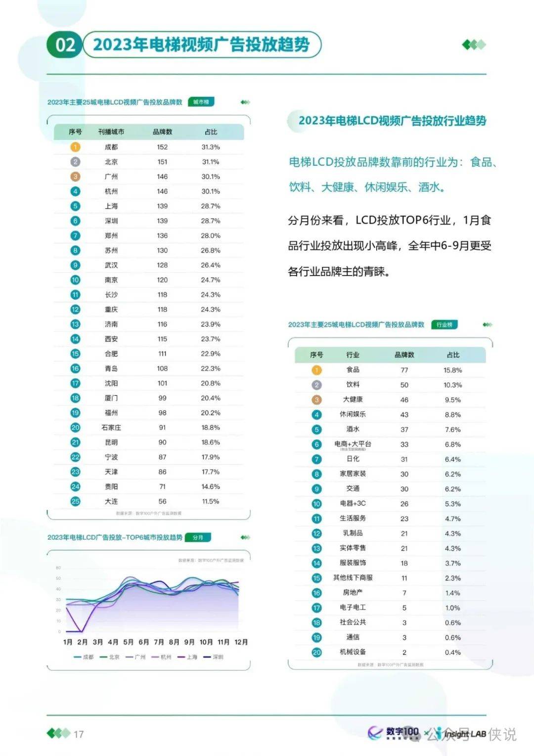Viewport: 534px width, 756px height.
Task: Click the city table 占比 column header
Action: click(x=211, y=132)
